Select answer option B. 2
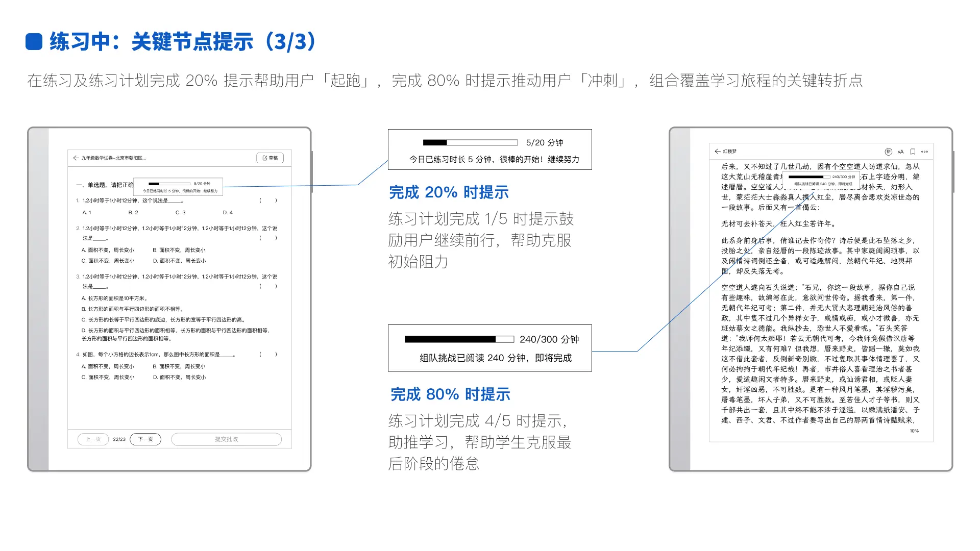The image size is (980, 551). (x=133, y=213)
